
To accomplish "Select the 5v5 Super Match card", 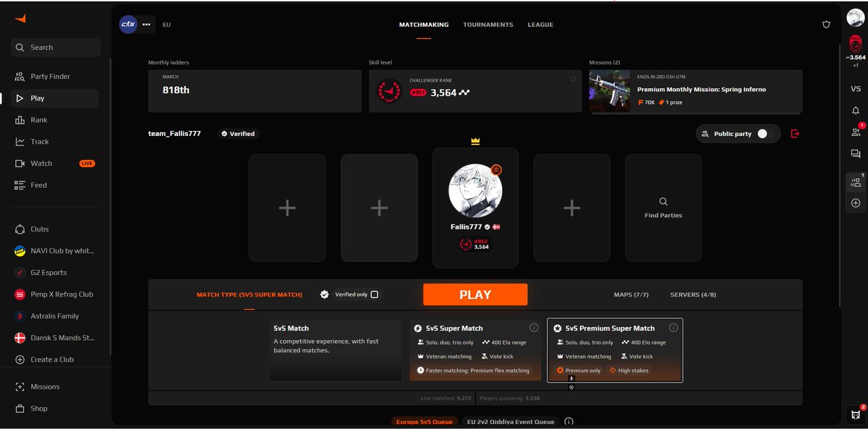I will click(x=475, y=349).
